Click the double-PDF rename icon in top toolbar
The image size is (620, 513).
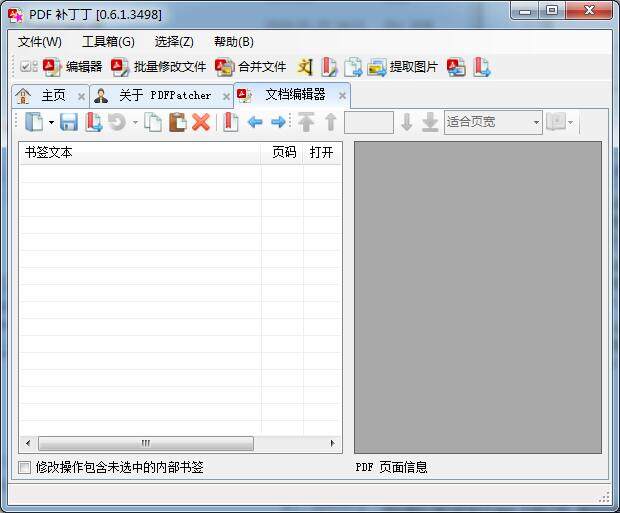point(456,67)
